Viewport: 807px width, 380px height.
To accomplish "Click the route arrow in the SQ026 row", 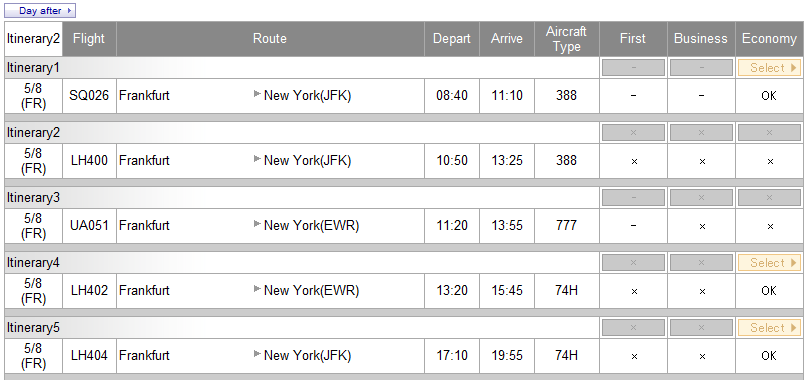I will (x=257, y=94).
